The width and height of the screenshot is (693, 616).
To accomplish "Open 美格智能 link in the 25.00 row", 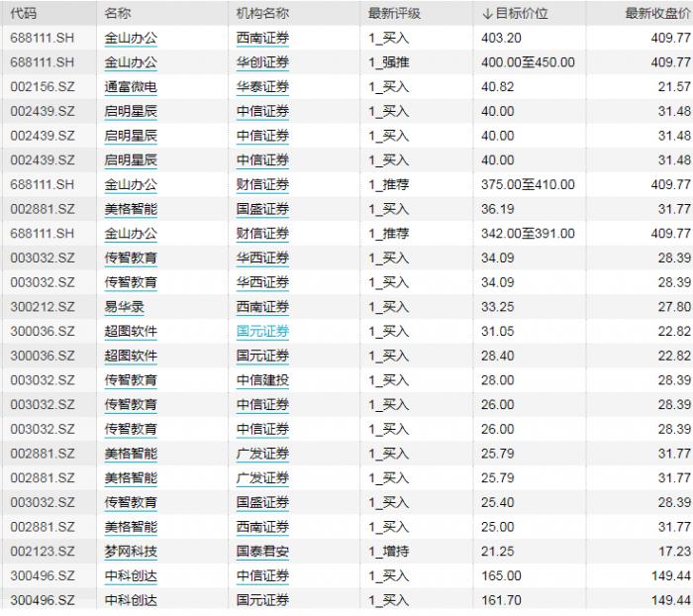I will pos(131,527).
